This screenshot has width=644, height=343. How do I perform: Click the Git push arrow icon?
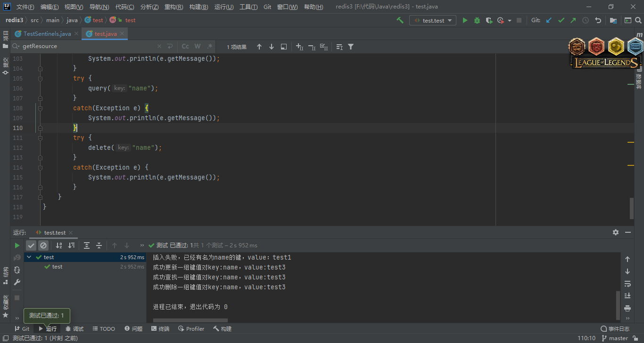pos(573,20)
